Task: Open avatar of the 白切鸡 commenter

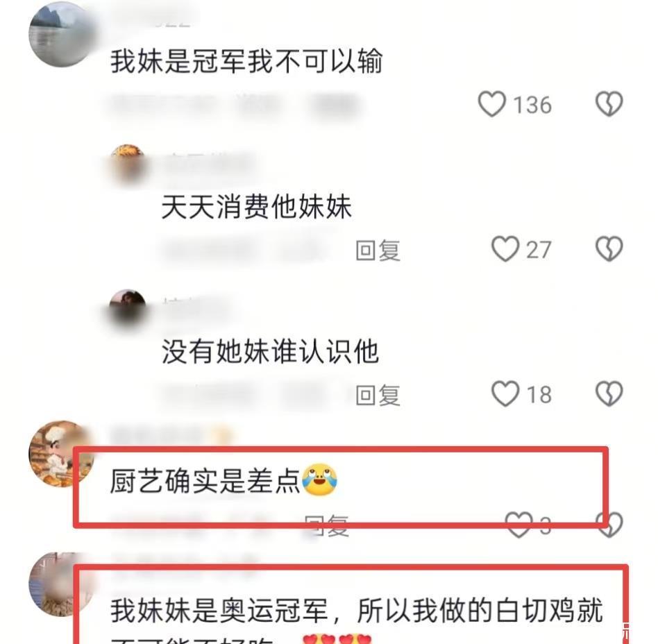Action: coord(62,584)
